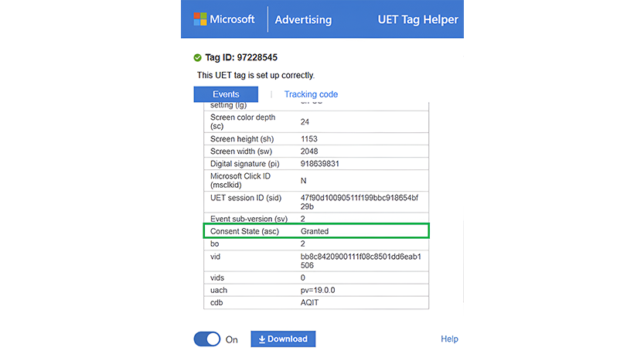
Task: Select the Screen width value 2048
Action: point(309,152)
